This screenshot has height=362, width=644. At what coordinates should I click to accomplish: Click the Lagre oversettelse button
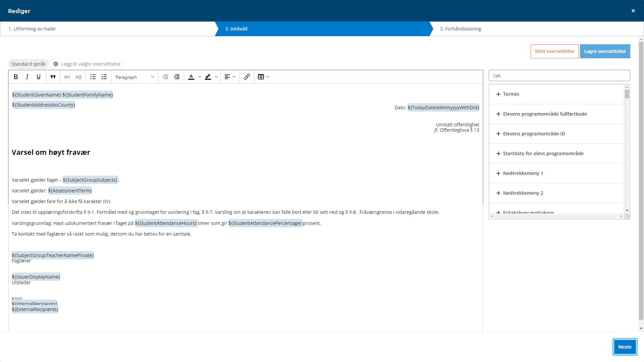(605, 51)
